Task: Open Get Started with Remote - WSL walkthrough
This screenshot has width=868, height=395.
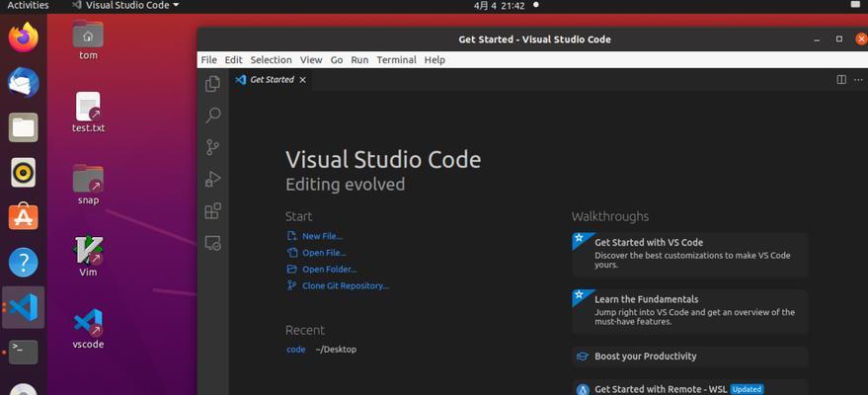Action: (689, 389)
